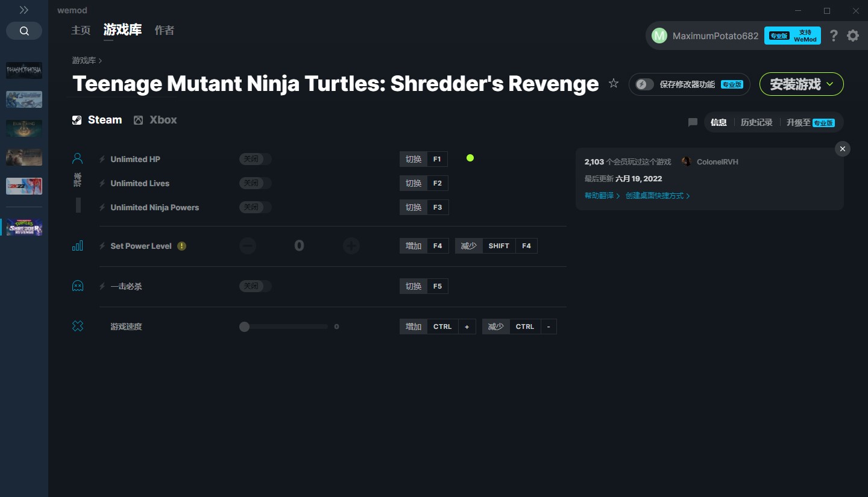Open 历史记录 history tab

tap(756, 122)
